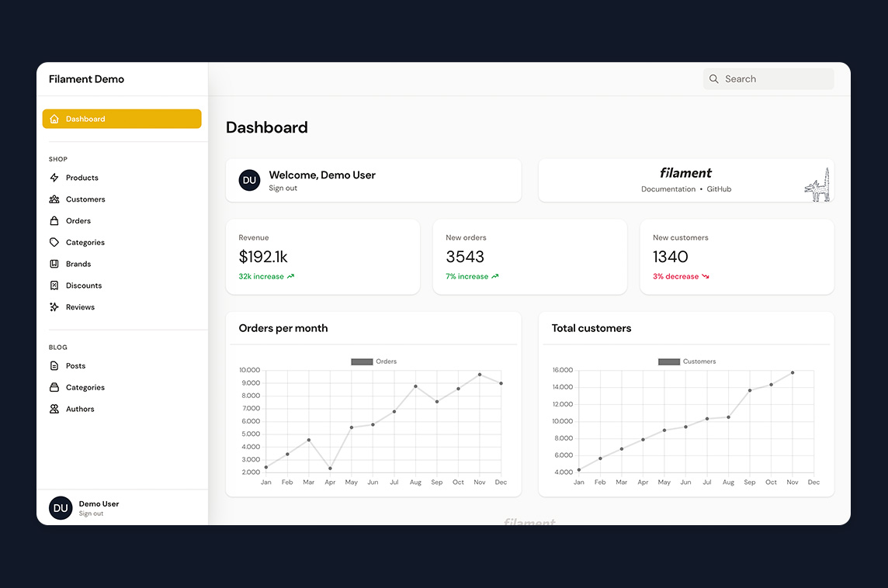The height and width of the screenshot is (588, 888).
Task: Select the Dashboard home icon
Action: (54, 119)
